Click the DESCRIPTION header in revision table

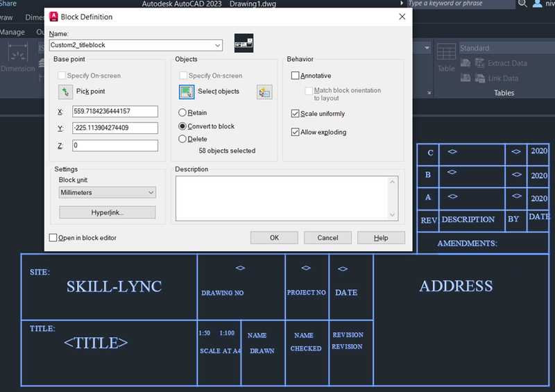(468, 219)
